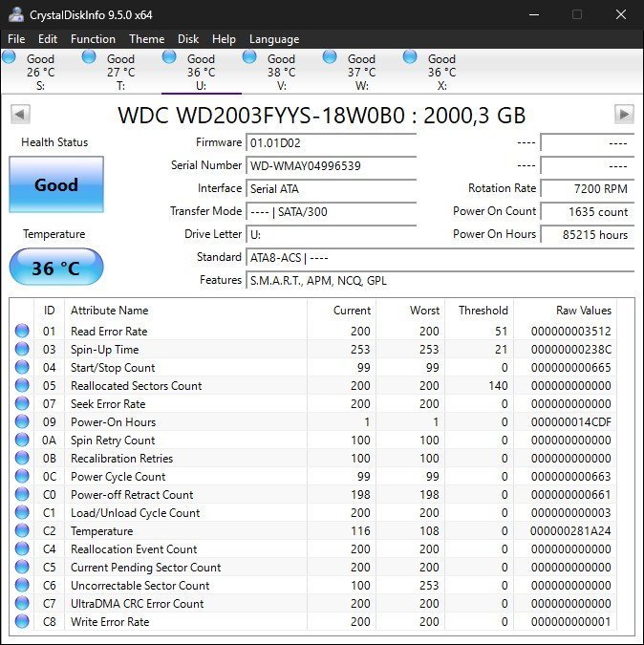Select the T: drive status orb
Screen dimensions: 644x645
coord(89,57)
